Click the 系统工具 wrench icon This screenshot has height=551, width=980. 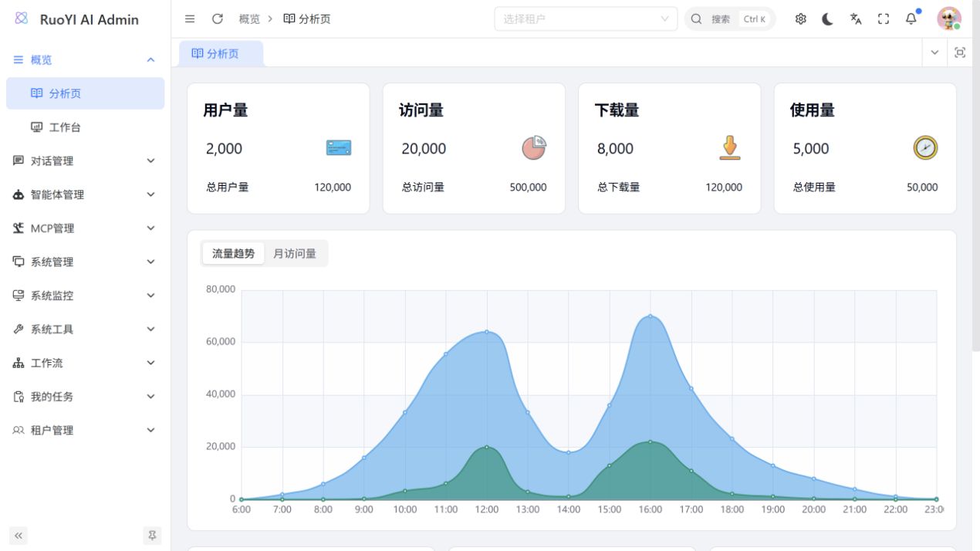pyautogui.click(x=19, y=329)
